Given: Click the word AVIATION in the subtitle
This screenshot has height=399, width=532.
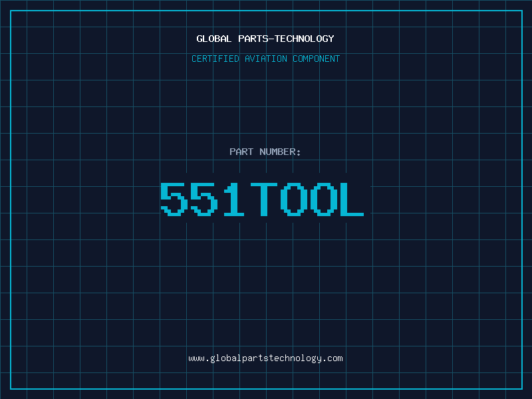Looking at the screenshot, I should pos(266,59).
